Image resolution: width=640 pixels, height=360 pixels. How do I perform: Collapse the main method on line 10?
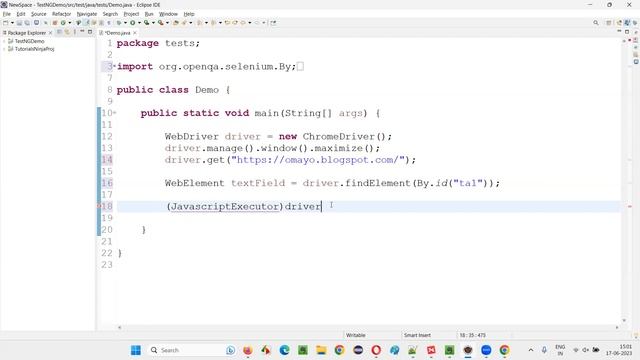(x=115, y=112)
